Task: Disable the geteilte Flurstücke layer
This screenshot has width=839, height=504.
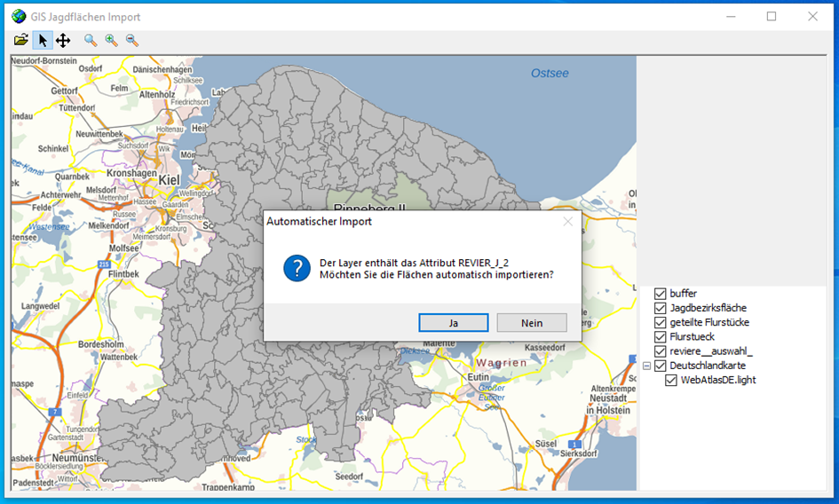Action: point(661,322)
